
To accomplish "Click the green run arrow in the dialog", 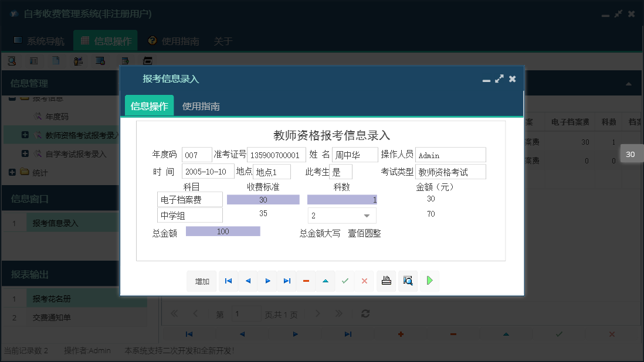I will pos(429,281).
